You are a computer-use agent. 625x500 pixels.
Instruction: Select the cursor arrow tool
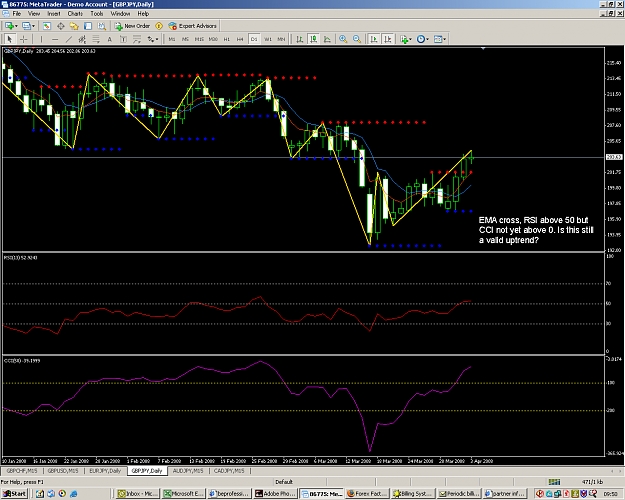[x=10, y=39]
